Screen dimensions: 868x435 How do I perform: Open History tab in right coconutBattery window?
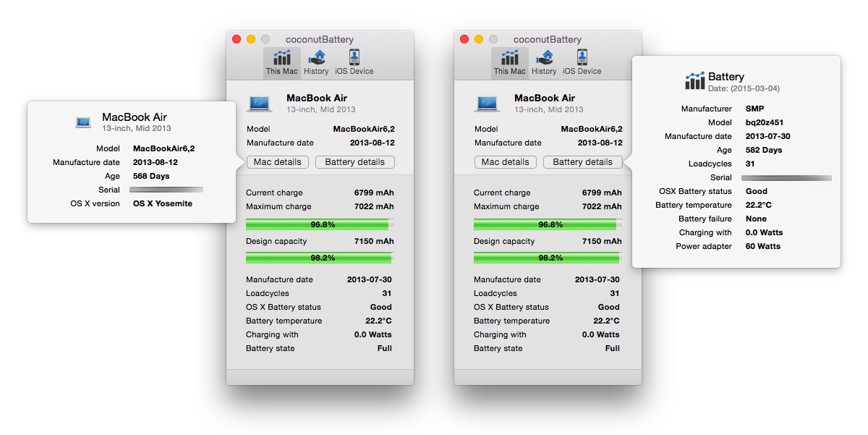544,62
